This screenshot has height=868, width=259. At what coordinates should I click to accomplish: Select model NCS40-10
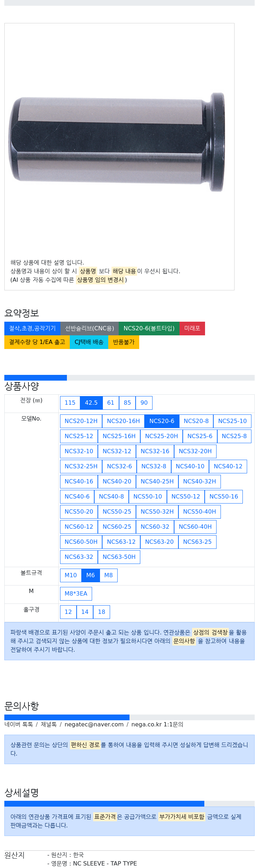[x=190, y=467]
